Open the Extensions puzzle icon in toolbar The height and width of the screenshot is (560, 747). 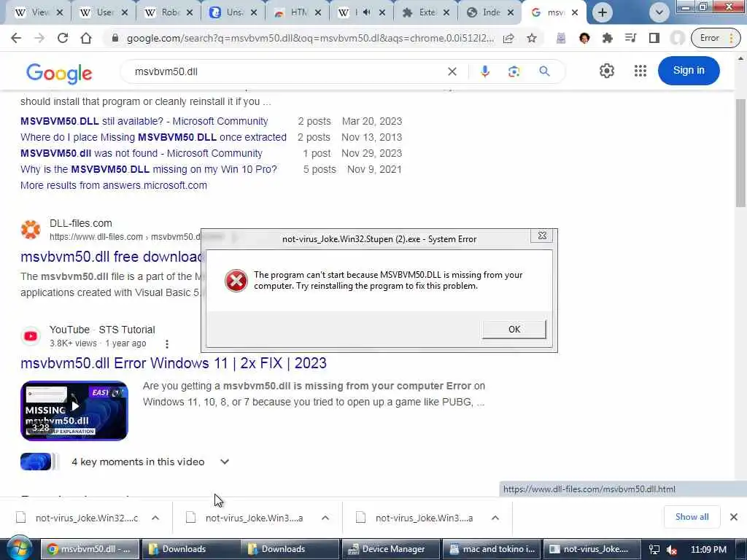coord(608,38)
